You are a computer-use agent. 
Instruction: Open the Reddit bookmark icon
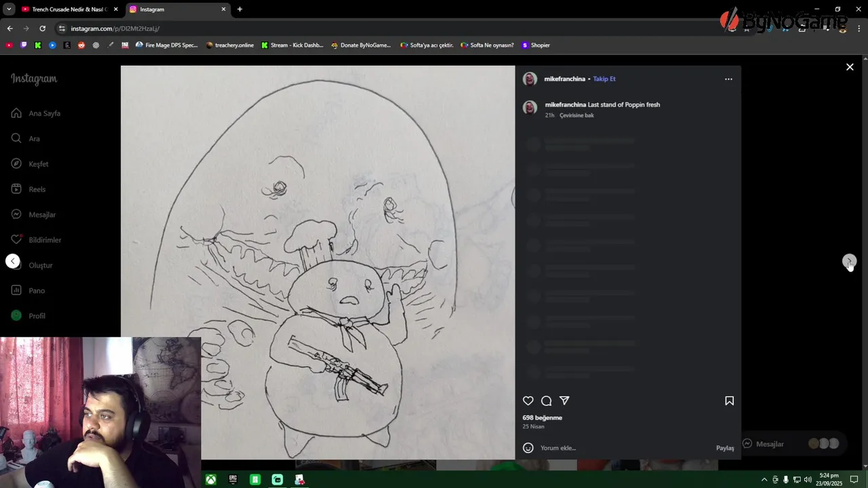[x=81, y=45]
